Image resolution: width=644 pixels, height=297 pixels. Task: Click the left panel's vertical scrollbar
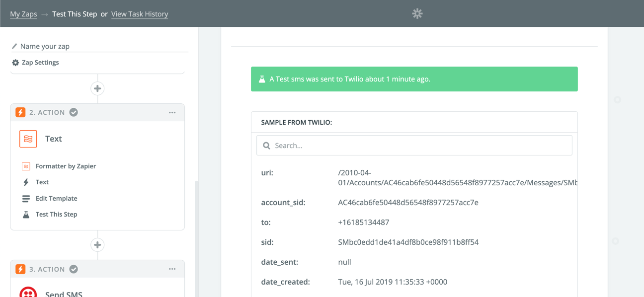[196, 238]
